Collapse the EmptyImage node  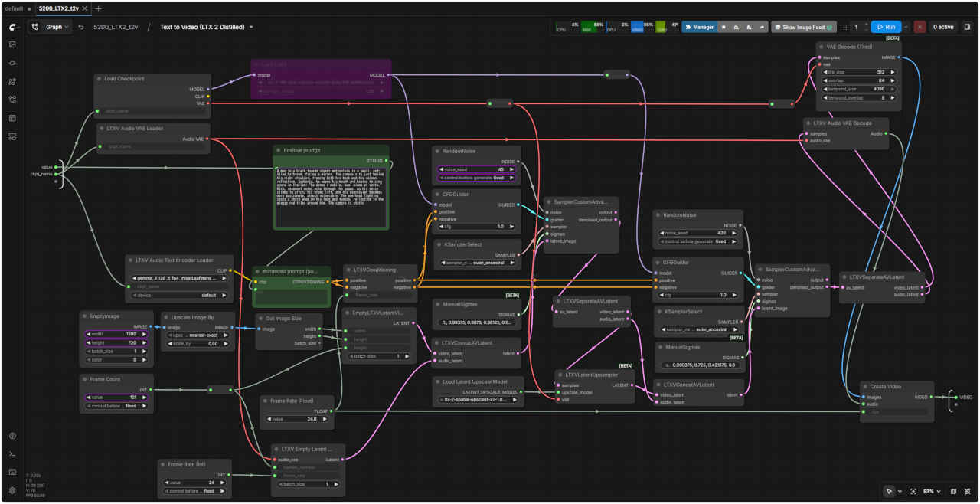pyautogui.click(x=84, y=316)
